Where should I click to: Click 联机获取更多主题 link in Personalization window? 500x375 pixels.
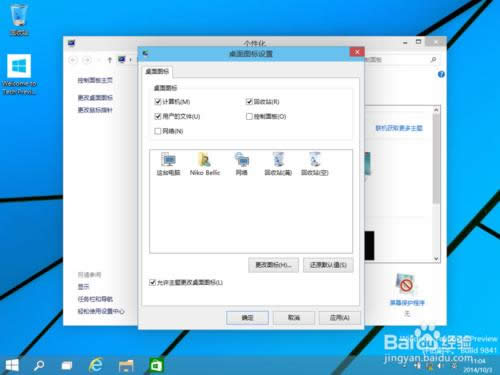(x=399, y=128)
